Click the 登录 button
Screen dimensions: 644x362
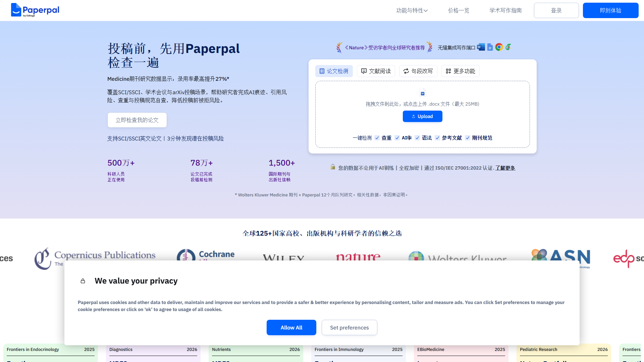coord(556,10)
